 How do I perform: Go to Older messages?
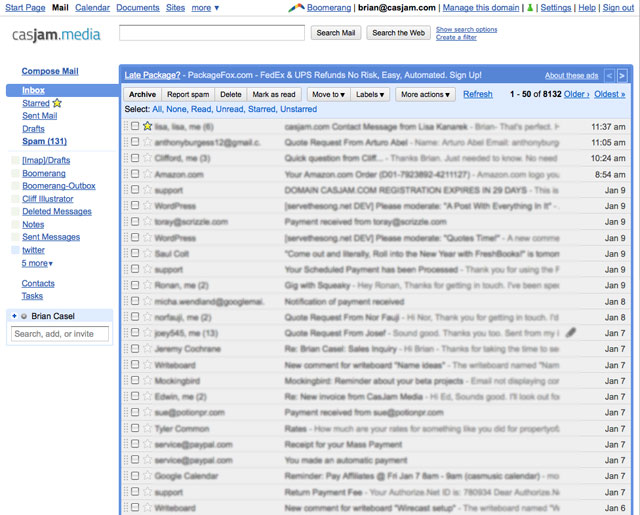576,94
